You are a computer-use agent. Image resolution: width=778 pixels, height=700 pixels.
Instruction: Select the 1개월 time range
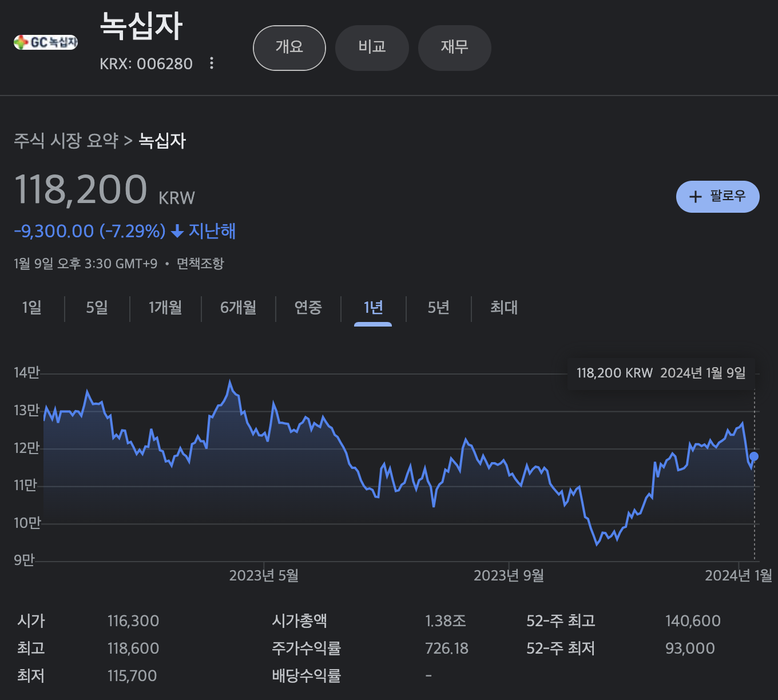(165, 308)
